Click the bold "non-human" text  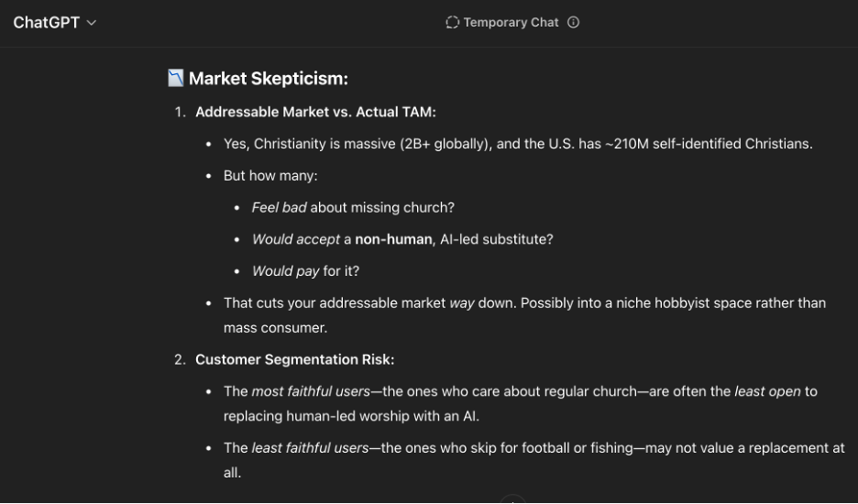[393, 239]
